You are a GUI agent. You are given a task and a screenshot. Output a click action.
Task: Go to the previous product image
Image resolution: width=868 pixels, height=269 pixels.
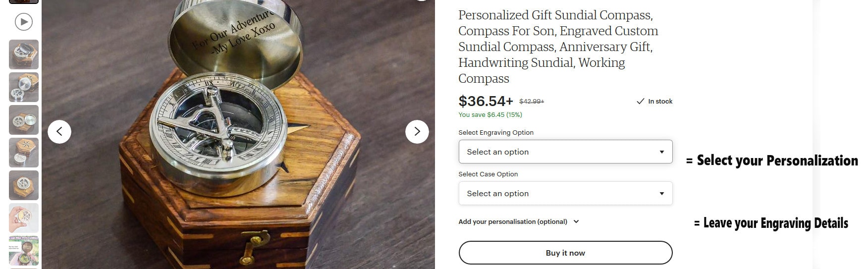[59, 132]
